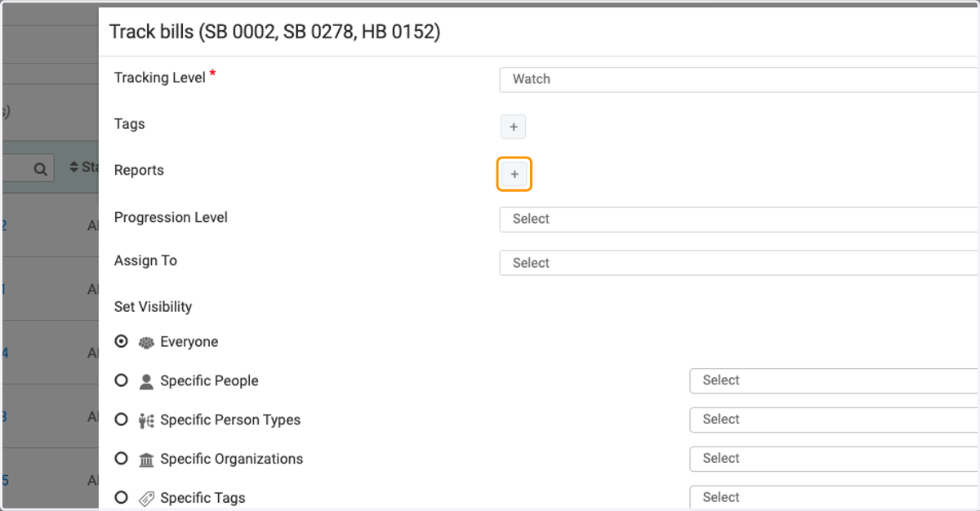Viewport: 980px width, 511px height.
Task: Click the Everyone group icon
Action: pyautogui.click(x=146, y=343)
